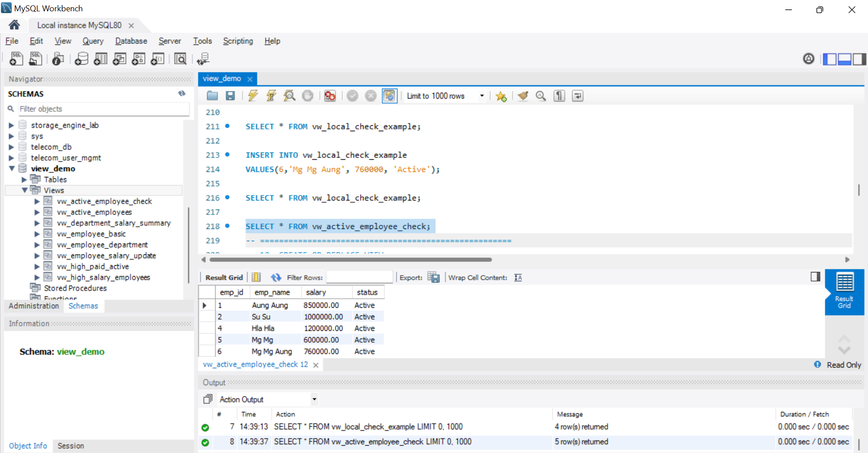Click the editor horizontal scrollbar
The height and width of the screenshot is (453, 868).
click(351, 260)
